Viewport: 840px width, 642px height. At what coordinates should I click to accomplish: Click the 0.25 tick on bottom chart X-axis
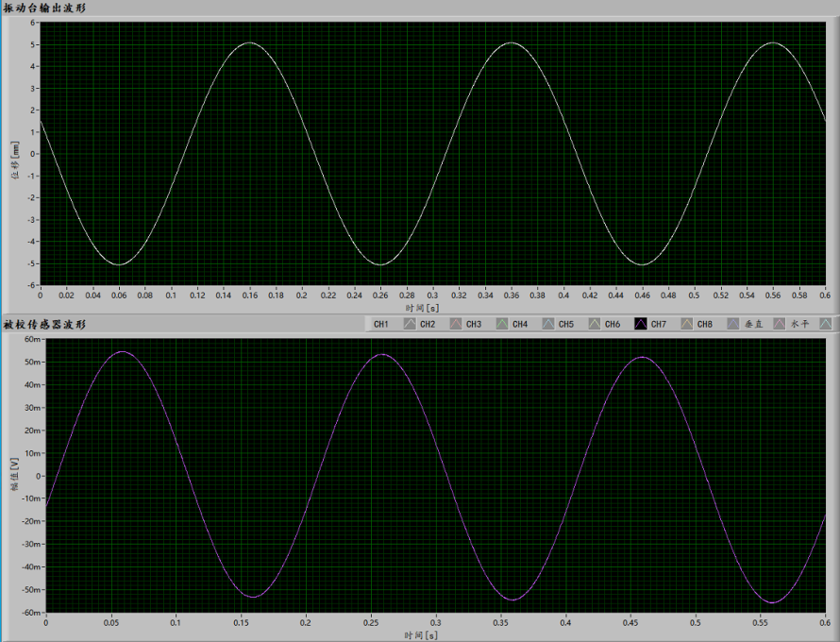click(371, 623)
